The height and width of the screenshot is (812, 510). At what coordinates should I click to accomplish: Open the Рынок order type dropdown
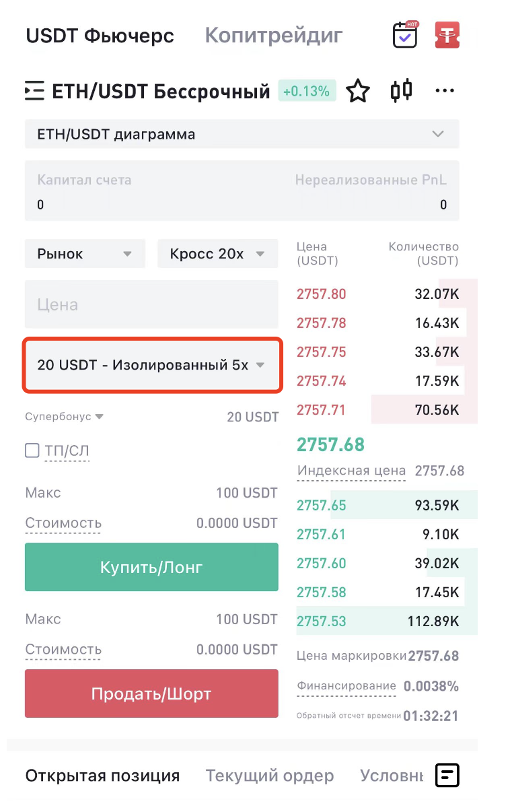click(85, 254)
